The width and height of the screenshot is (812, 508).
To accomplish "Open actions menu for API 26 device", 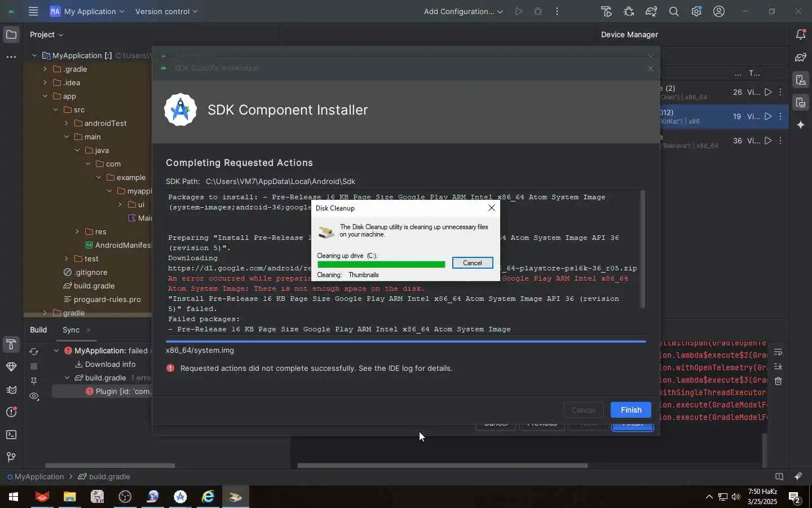I will [x=780, y=92].
